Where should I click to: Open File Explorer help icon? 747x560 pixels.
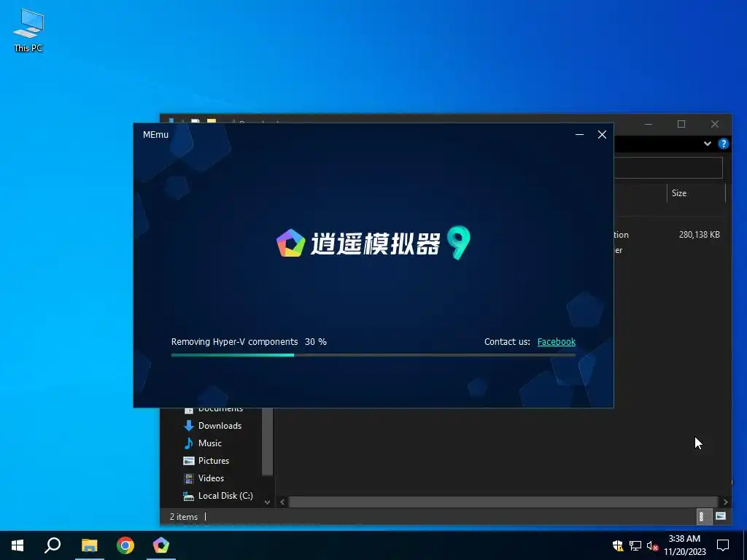(x=723, y=144)
